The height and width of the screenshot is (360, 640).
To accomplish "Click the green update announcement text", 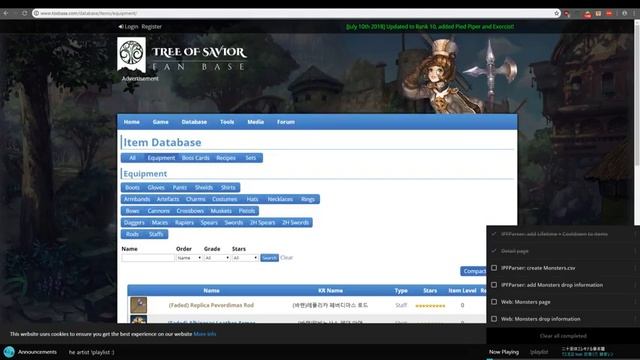I will tap(430, 27).
